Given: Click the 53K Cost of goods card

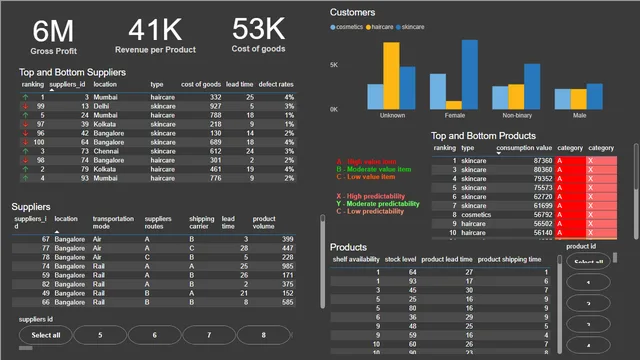Looking at the screenshot, I should (258, 35).
